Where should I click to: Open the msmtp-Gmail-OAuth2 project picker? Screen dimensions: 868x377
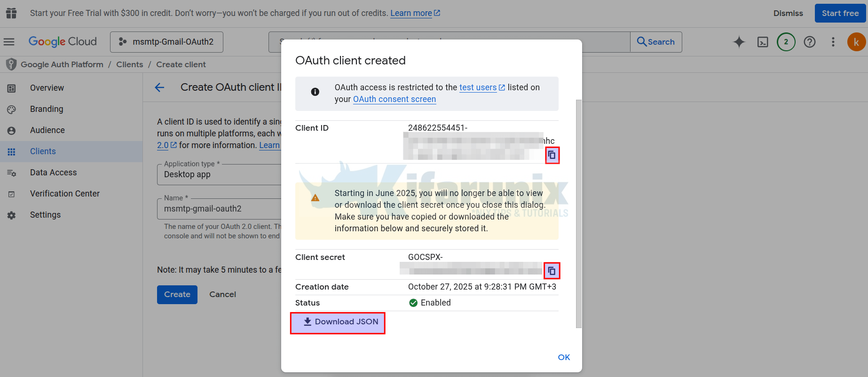(x=166, y=42)
